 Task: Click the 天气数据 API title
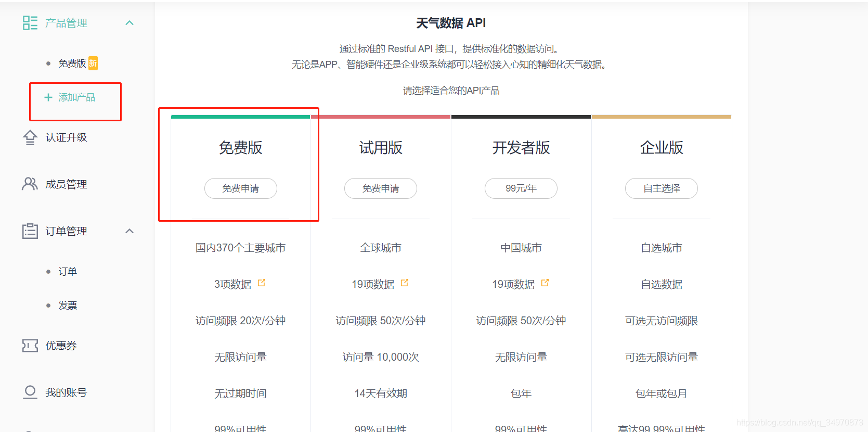click(x=451, y=23)
